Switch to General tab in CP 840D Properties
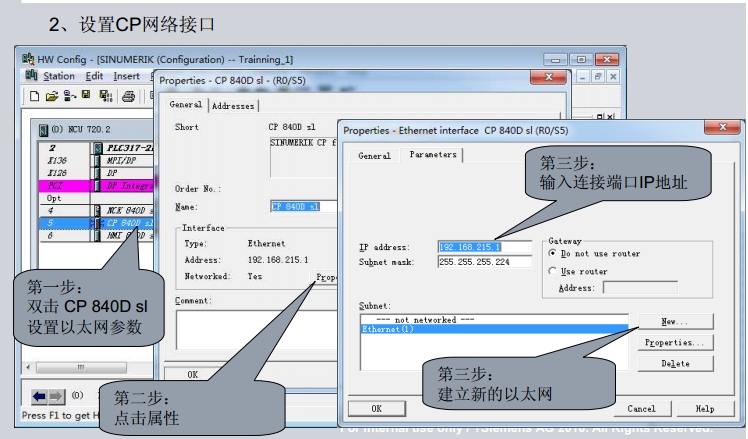 (x=186, y=105)
